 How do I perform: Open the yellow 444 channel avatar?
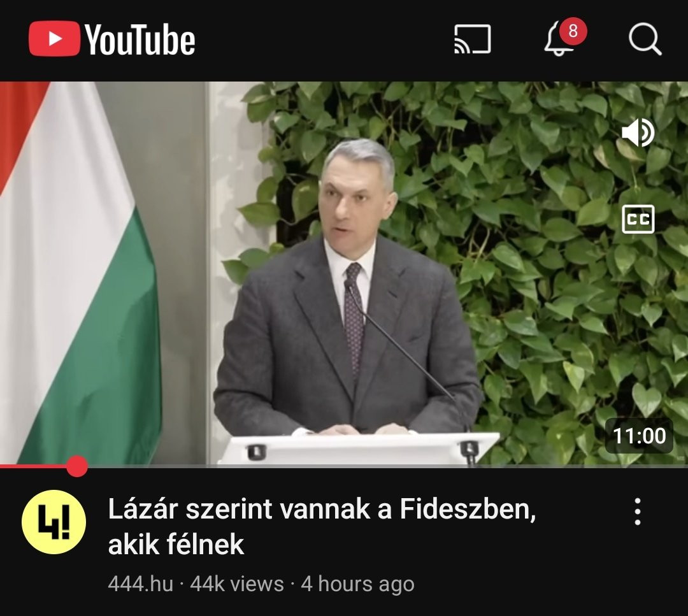coord(54,522)
